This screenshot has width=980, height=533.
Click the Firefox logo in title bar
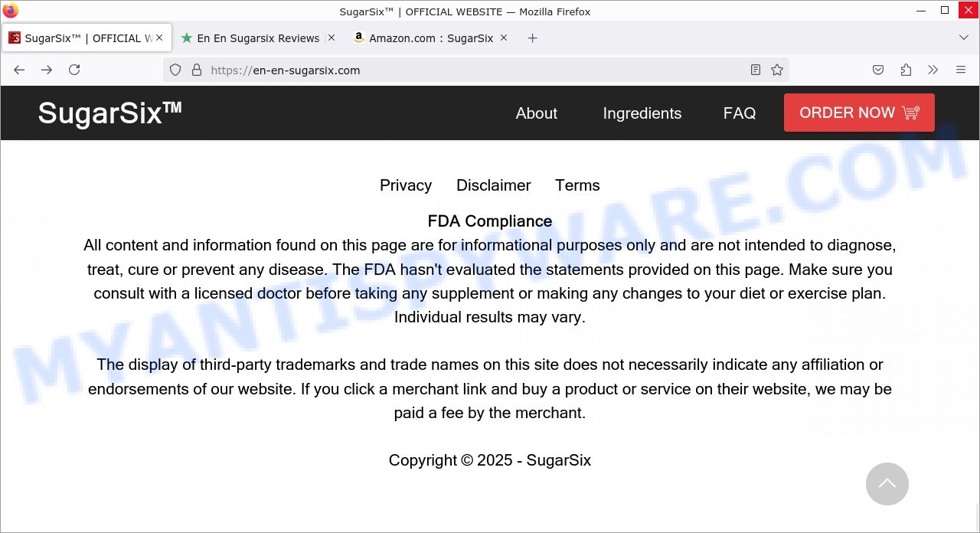[x=11, y=11]
